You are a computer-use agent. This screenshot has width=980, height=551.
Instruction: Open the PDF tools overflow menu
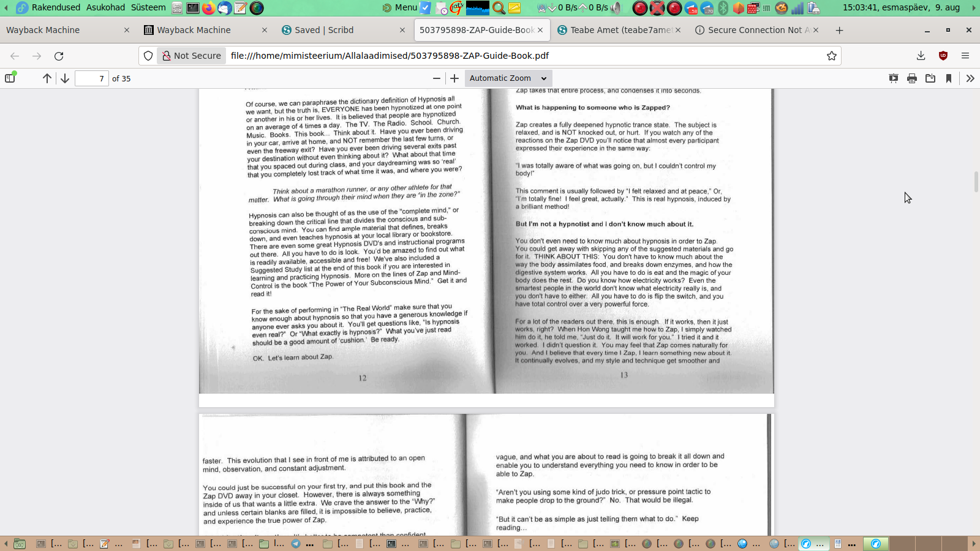(x=970, y=78)
